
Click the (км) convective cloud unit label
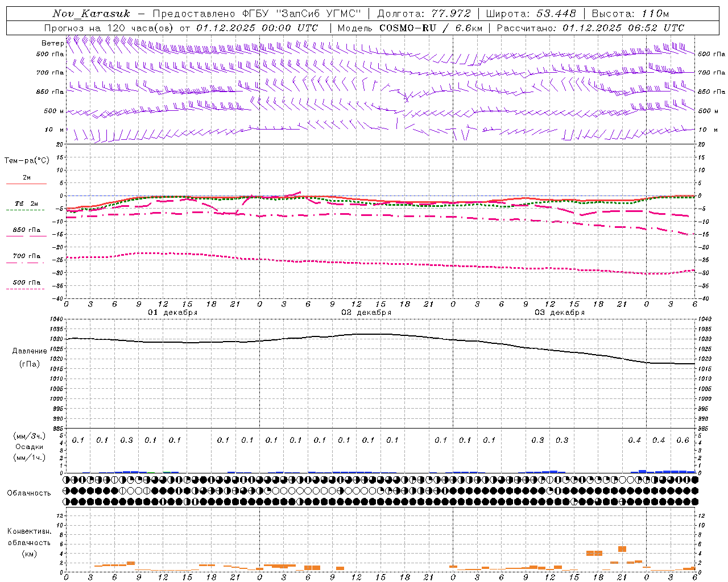coord(30,553)
